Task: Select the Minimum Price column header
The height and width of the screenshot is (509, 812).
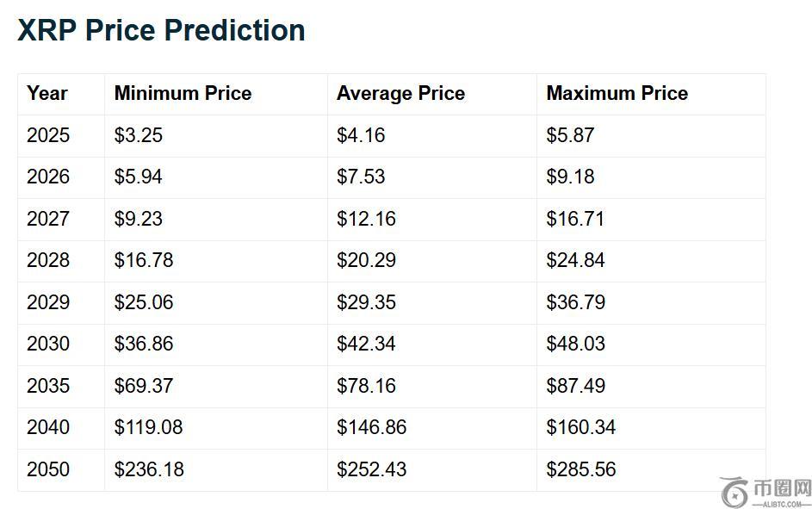Action: 183,94
